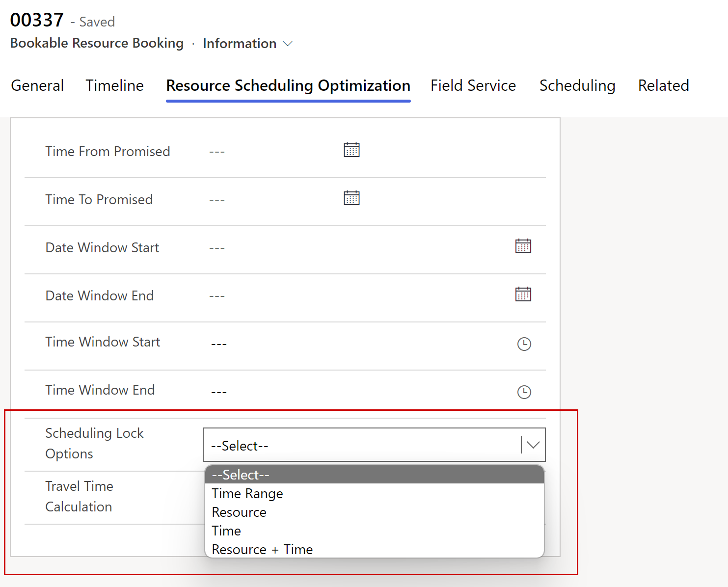This screenshot has height=587, width=728.
Task: Open the Date Window End calendar icon
Action: click(523, 294)
